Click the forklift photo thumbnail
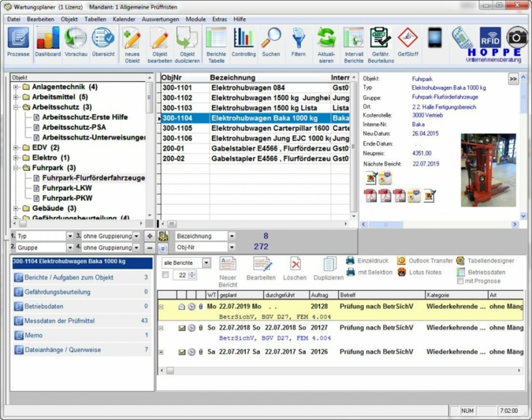This screenshot has width=532, height=420. 488,169
